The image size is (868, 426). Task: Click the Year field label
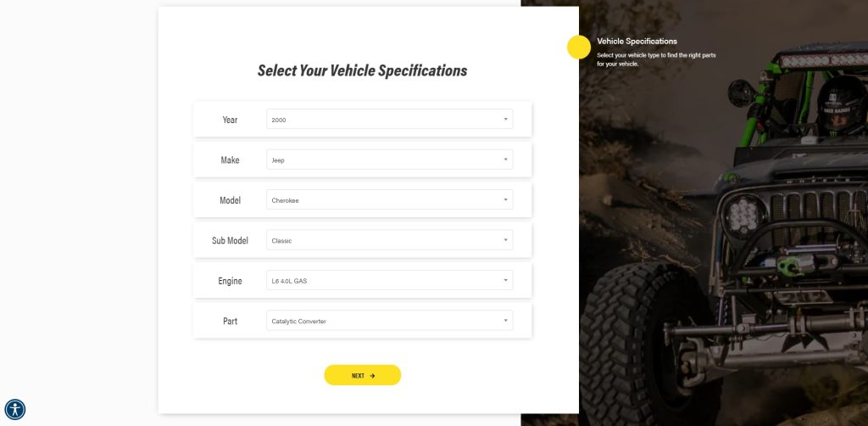[x=230, y=120]
